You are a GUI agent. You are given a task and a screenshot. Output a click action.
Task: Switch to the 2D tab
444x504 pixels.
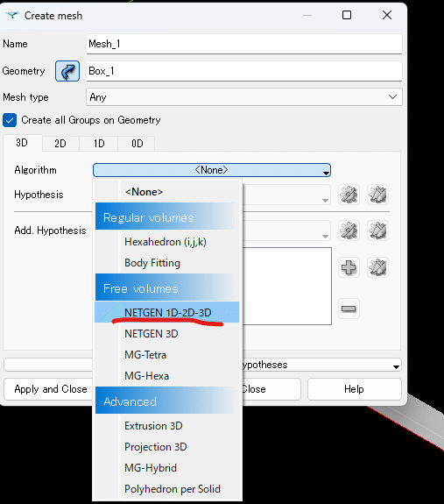[60, 144]
